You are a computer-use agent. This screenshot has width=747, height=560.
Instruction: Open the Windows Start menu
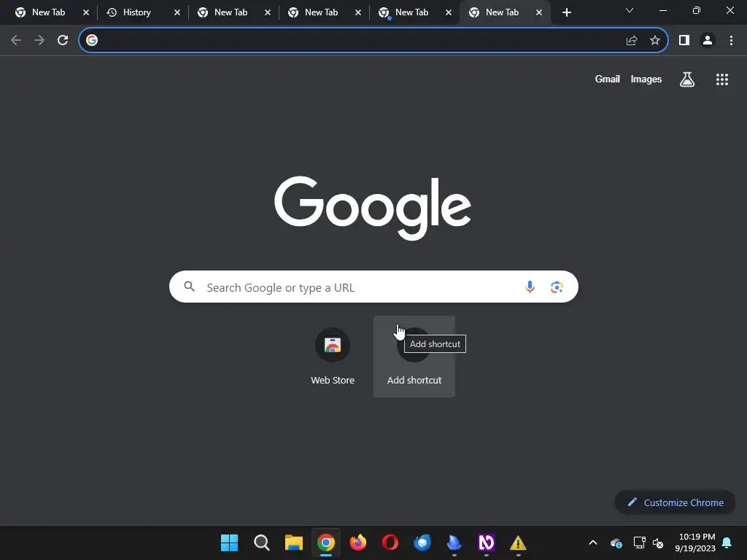pos(229,542)
